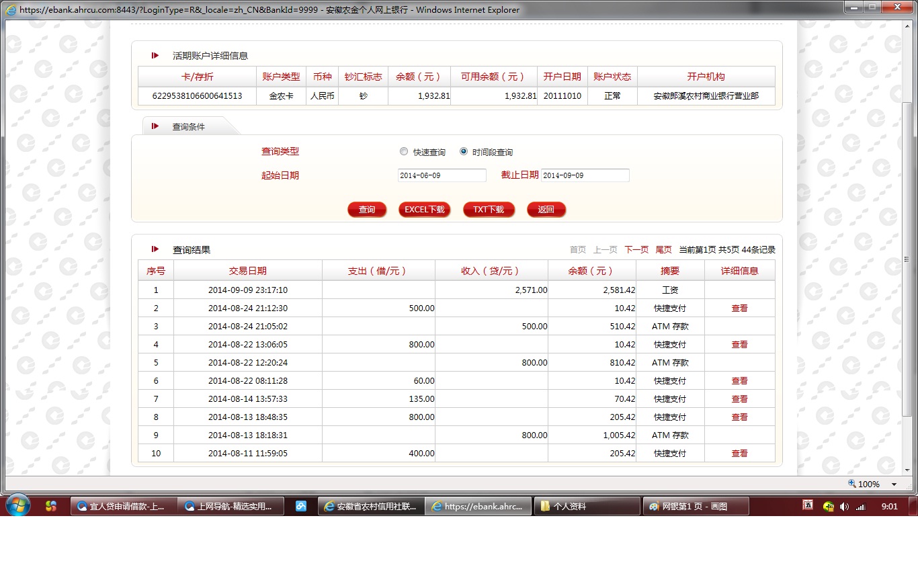Click the EXCEL下载 button
918x588 pixels.
425,210
